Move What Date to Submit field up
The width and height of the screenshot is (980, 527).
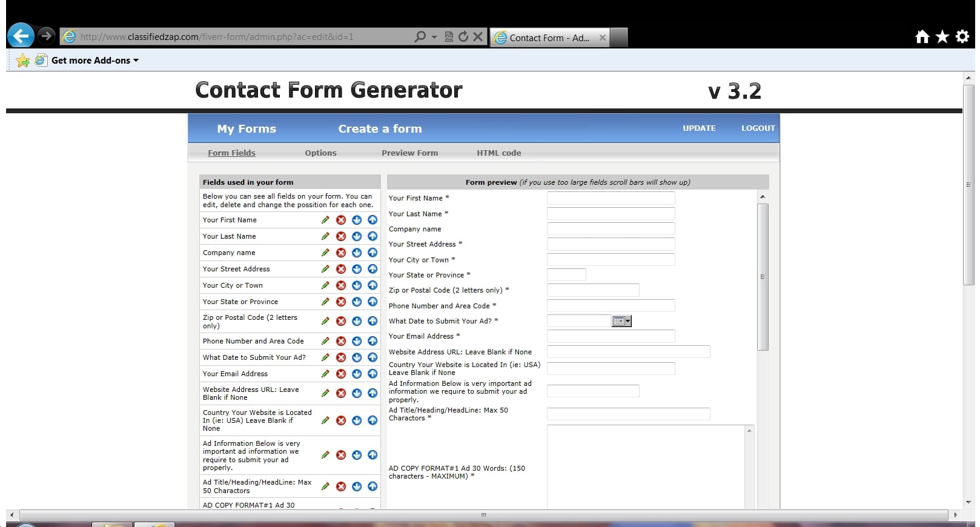coord(372,357)
